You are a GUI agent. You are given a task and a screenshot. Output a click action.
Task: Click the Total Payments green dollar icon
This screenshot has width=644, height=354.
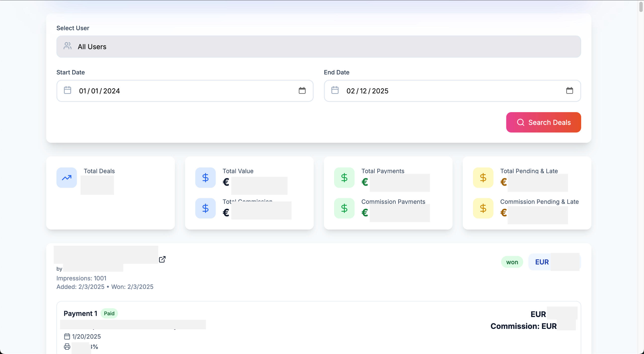tap(344, 178)
